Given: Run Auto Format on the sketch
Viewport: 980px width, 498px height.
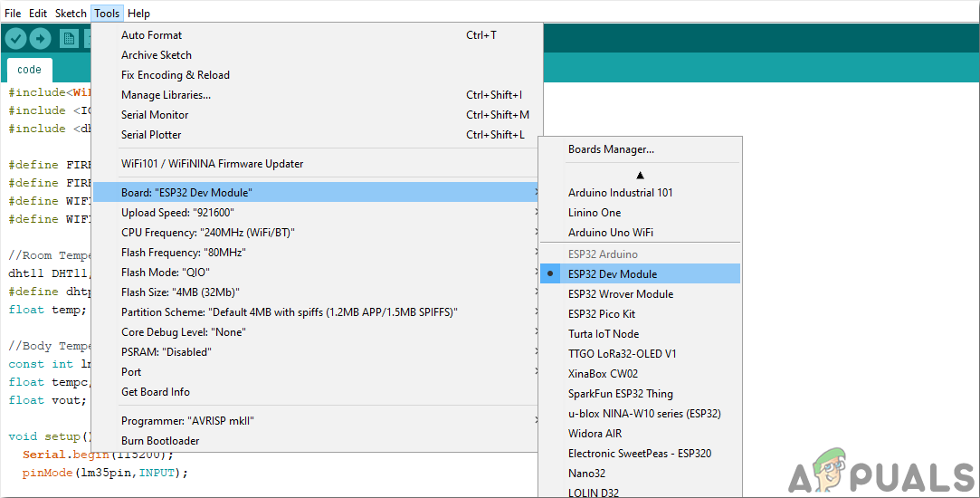Looking at the screenshot, I should (x=151, y=35).
